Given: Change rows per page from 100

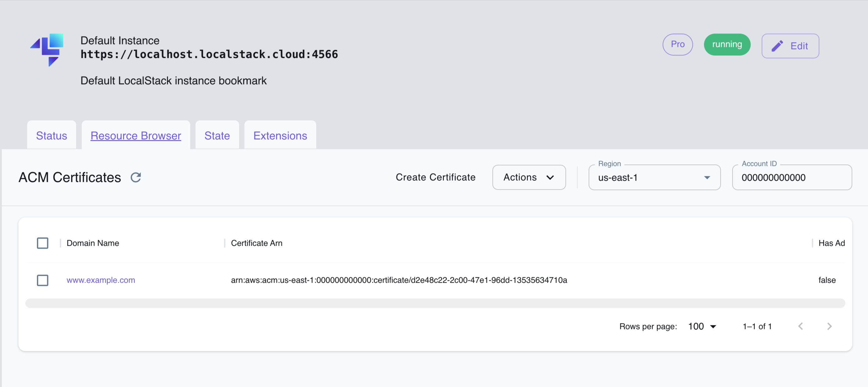Looking at the screenshot, I should pos(702,326).
